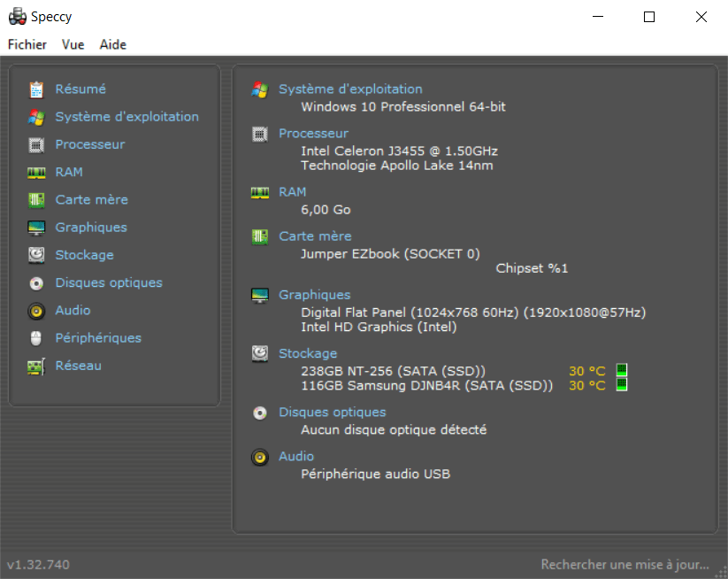The height and width of the screenshot is (579, 728).
Task: Click the speaker icon beside Audio summary heading
Action: pyautogui.click(x=259, y=457)
